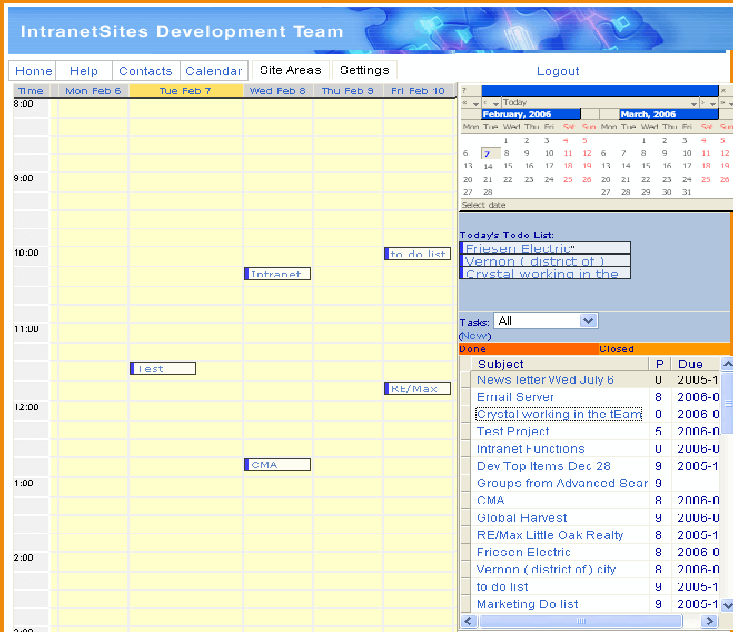
Task: Open the Site Areas tab
Action: coord(291,70)
